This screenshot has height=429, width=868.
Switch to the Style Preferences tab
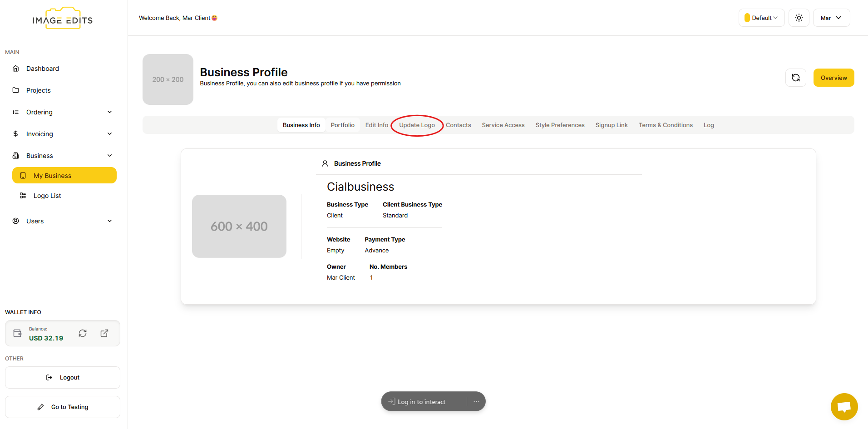560,125
